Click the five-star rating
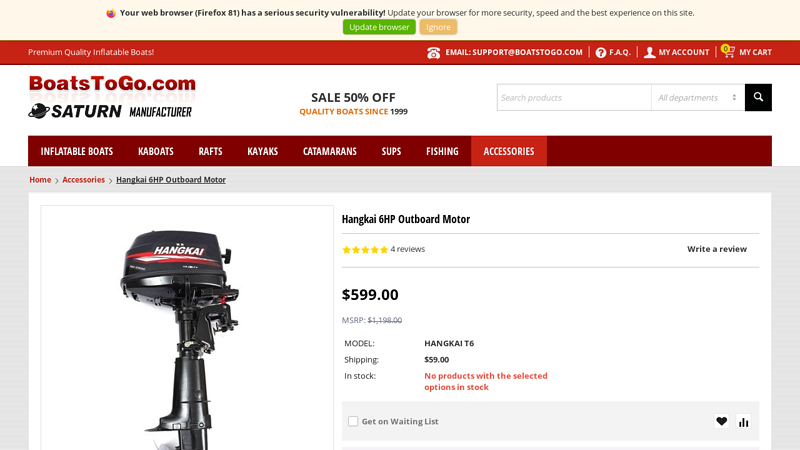Screen dimensions: 800x450 point(365,249)
